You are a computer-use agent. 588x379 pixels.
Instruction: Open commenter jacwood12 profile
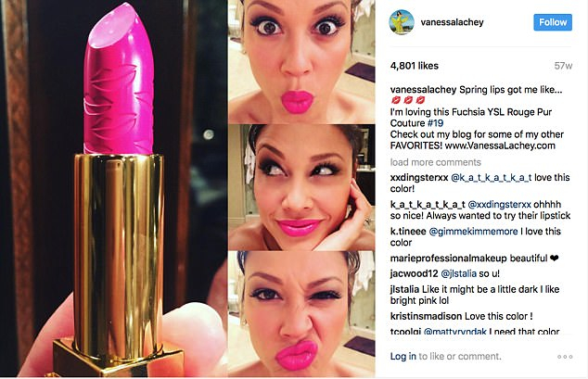click(x=414, y=273)
